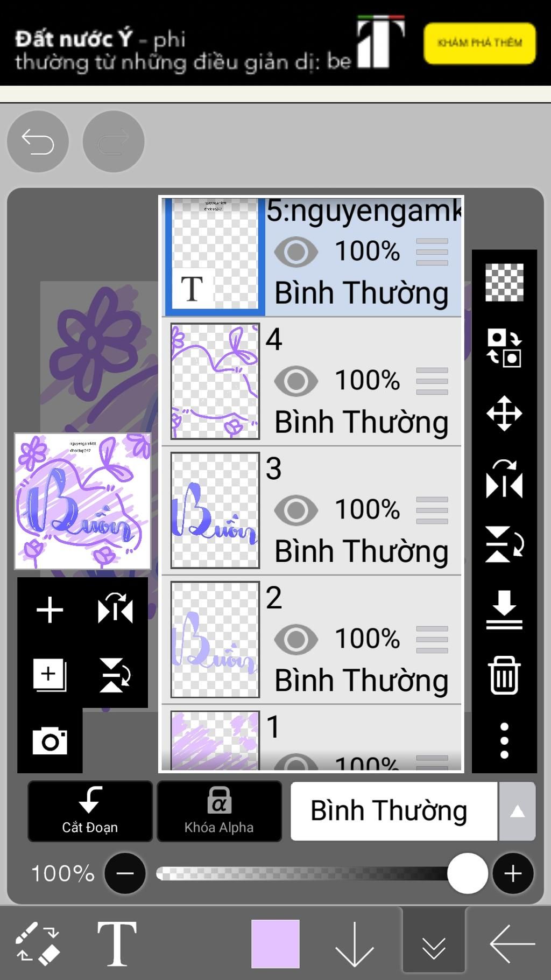Select the Text tool in bottom bar
Screen dimensions: 551x980
117,943
